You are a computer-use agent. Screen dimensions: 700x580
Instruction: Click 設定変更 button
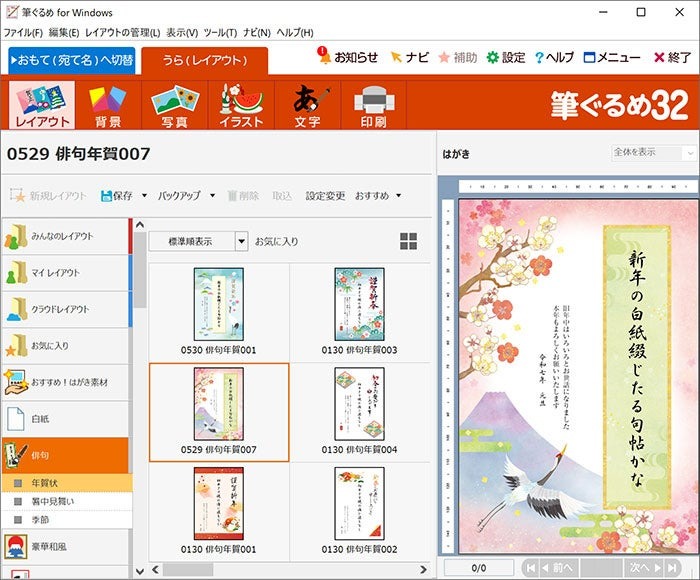(x=325, y=196)
